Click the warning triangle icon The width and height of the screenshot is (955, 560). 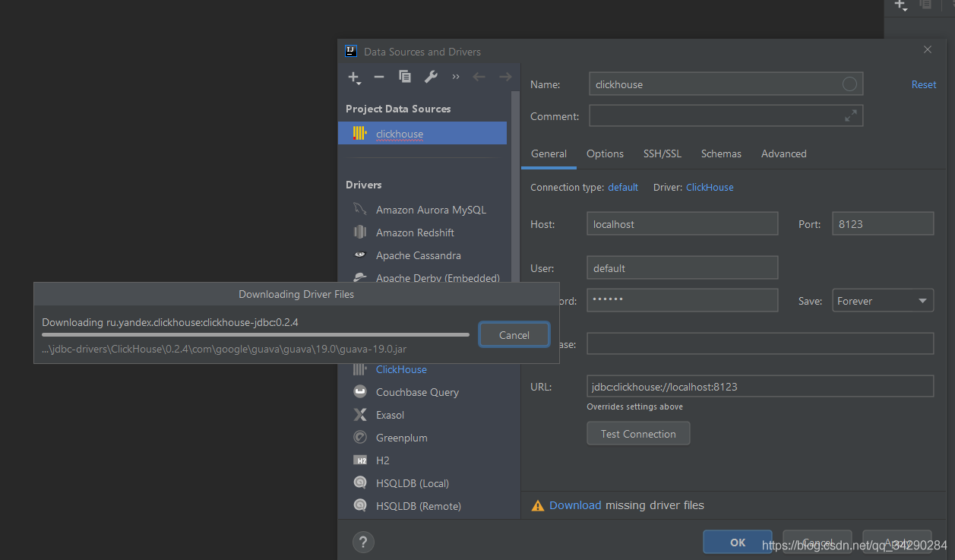(537, 505)
